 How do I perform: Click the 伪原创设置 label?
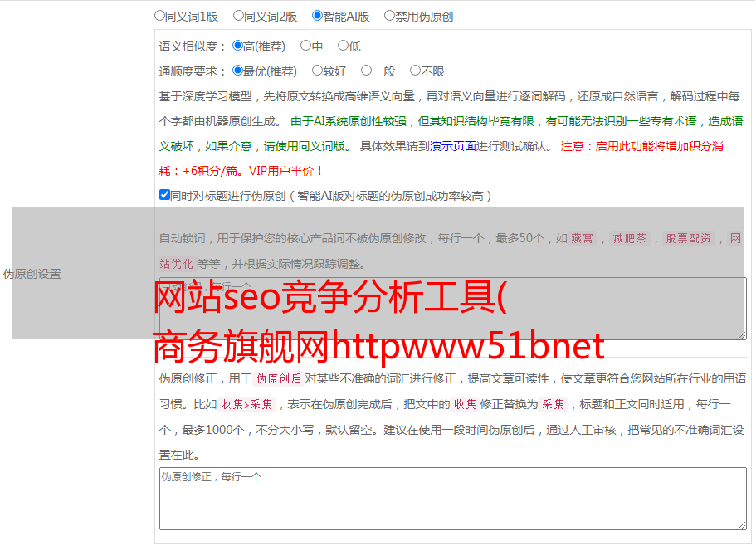[x=32, y=274]
